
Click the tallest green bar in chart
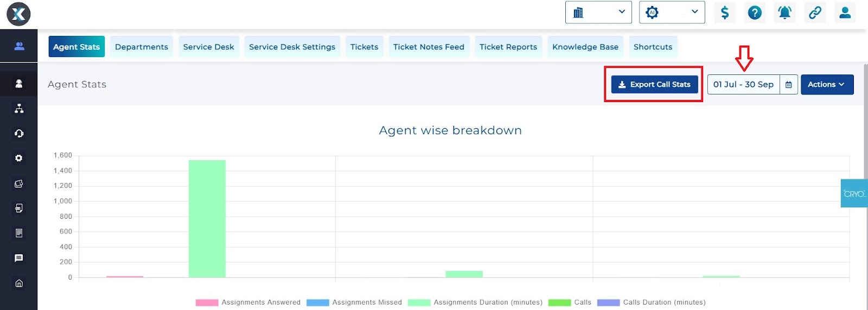pos(207,219)
